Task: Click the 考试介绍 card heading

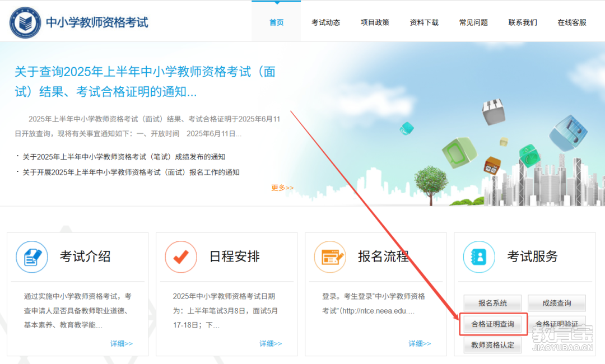Action: pos(85,256)
